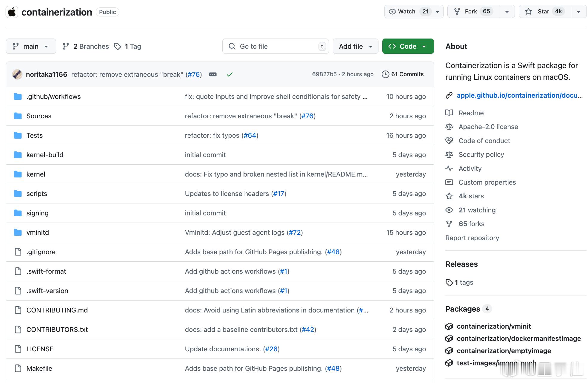
Task: Click the Apple organization logo avatar
Action: 12,12
